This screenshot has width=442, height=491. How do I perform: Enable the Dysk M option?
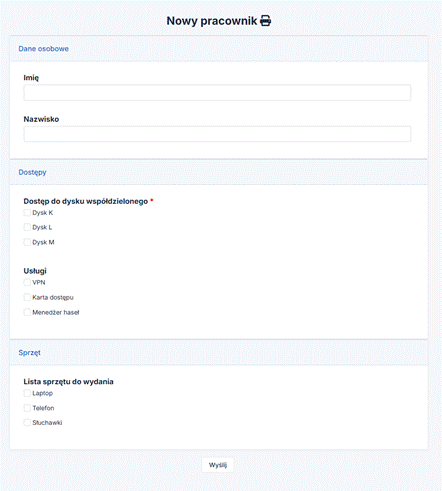tap(27, 242)
